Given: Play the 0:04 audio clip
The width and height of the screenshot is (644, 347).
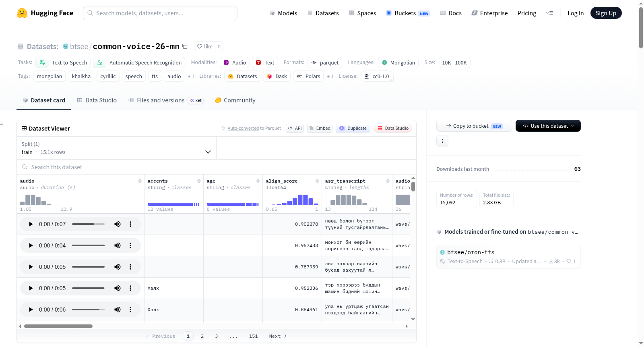Looking at the screenshot, I should pos(31,245).
